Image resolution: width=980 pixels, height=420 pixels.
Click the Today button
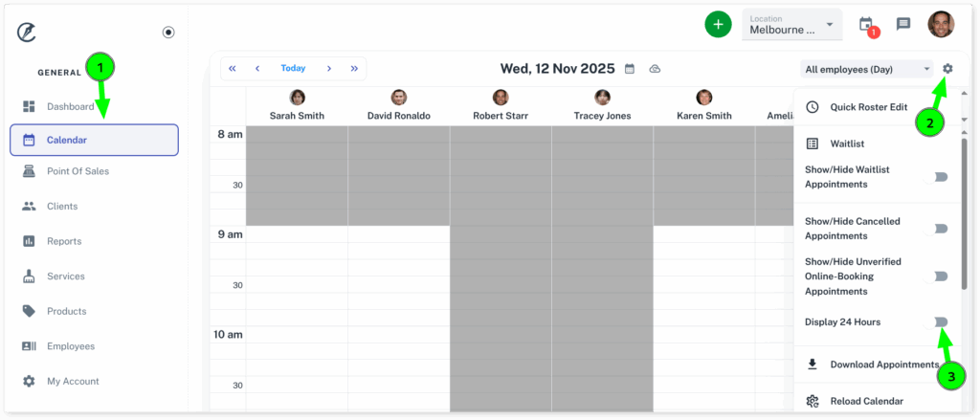pos(293,69)
